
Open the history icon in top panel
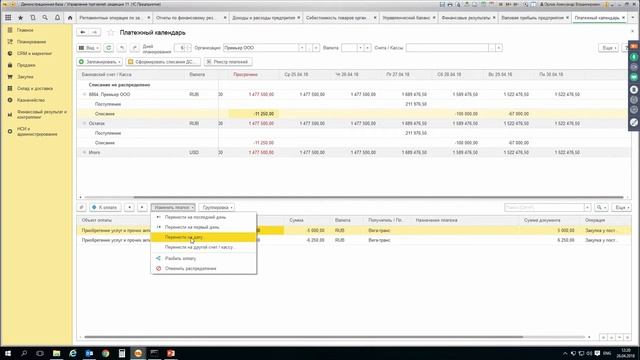point(33,18)
